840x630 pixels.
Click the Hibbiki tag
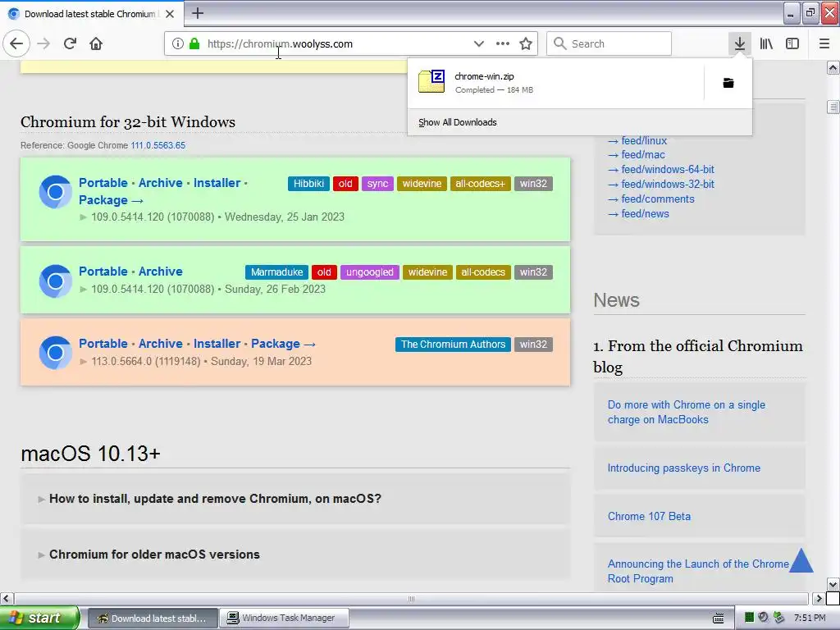tap(308, 184)
